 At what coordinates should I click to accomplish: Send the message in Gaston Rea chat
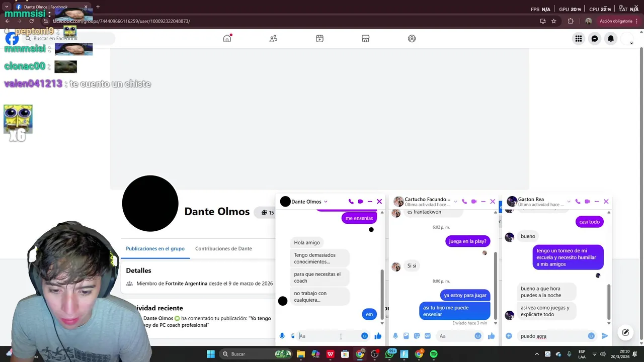click(x=605, y=336)
